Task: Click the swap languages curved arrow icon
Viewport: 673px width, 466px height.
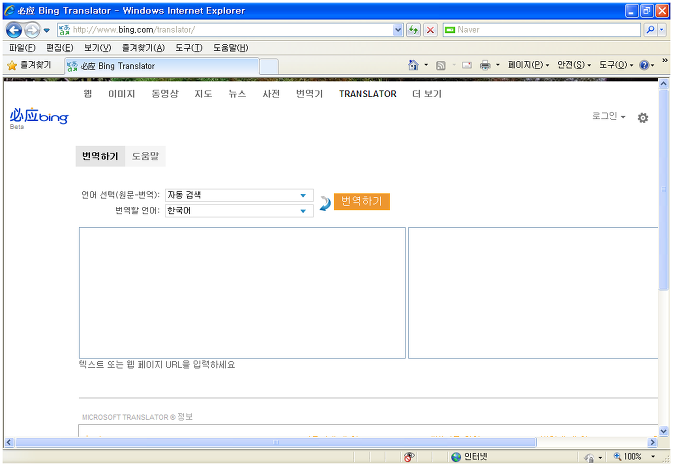Action: point(325,203)
